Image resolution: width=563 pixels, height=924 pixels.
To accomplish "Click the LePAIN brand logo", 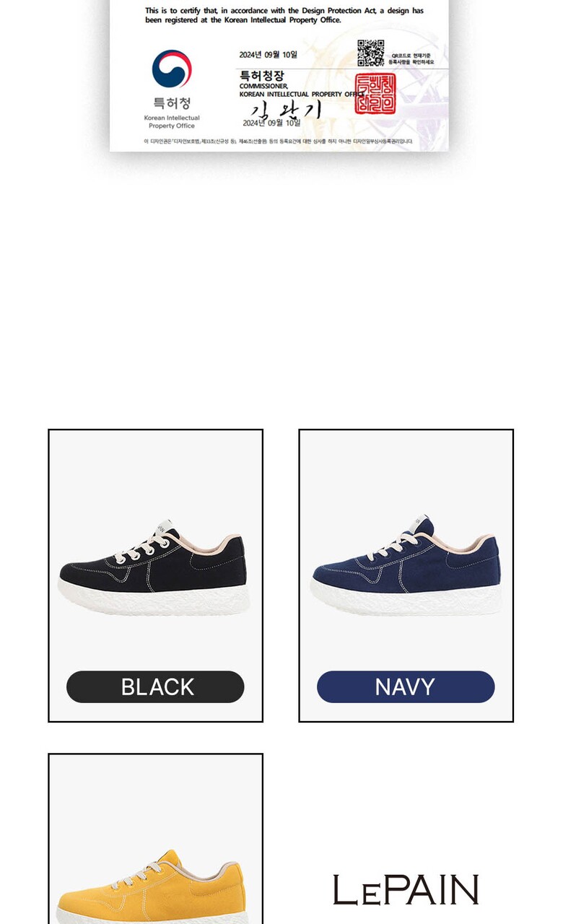I will click(406, 889).
